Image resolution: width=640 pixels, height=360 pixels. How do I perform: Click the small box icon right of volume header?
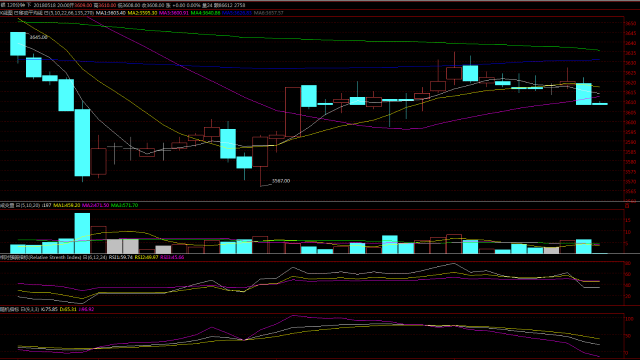tap(627, 205)
